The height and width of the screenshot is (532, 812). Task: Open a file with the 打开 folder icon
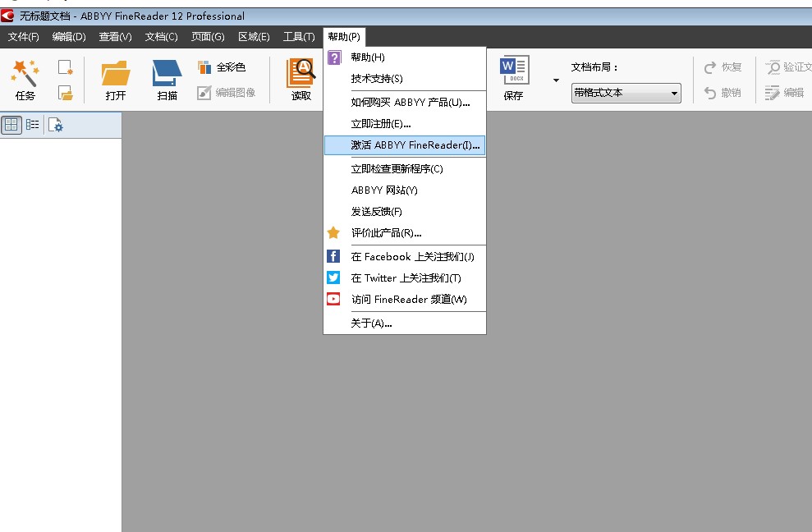(116, 73)
